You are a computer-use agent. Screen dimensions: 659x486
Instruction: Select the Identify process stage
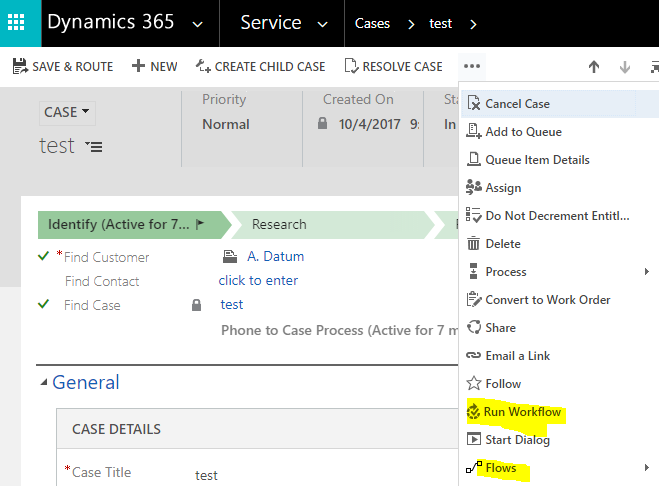(134, 225)
